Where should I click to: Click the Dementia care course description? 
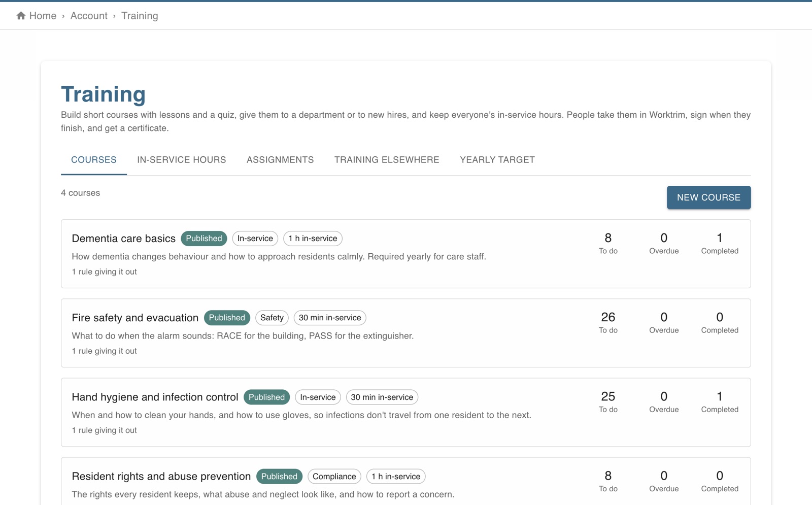tap(279, 256)
